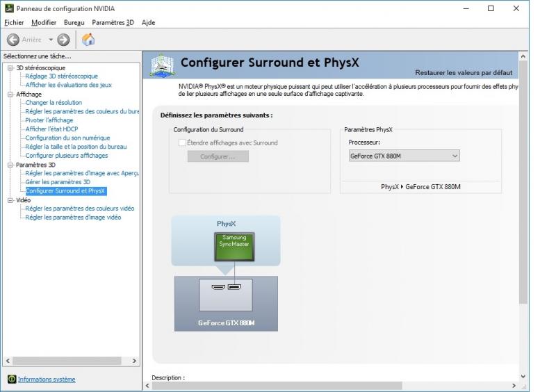
Task: Select Régler les paramètres des couleurs vidéo
Action: tap(80, 209)
